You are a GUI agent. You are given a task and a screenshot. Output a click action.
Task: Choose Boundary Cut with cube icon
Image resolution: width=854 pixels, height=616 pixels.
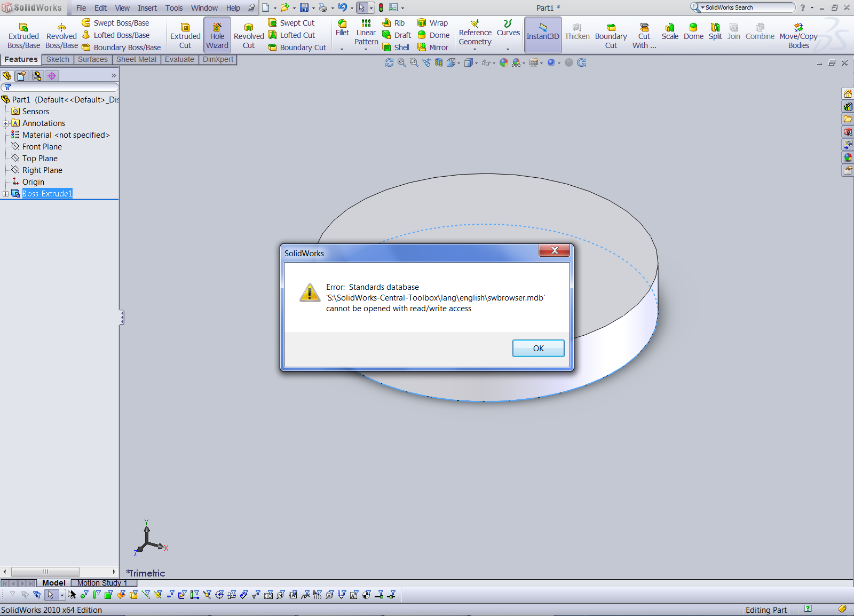click(297, 48)
